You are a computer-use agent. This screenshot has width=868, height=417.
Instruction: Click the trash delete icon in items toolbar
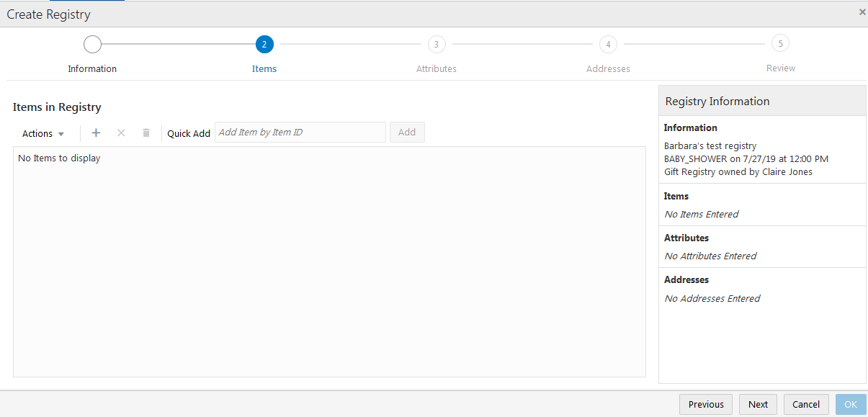click(146, 133)
